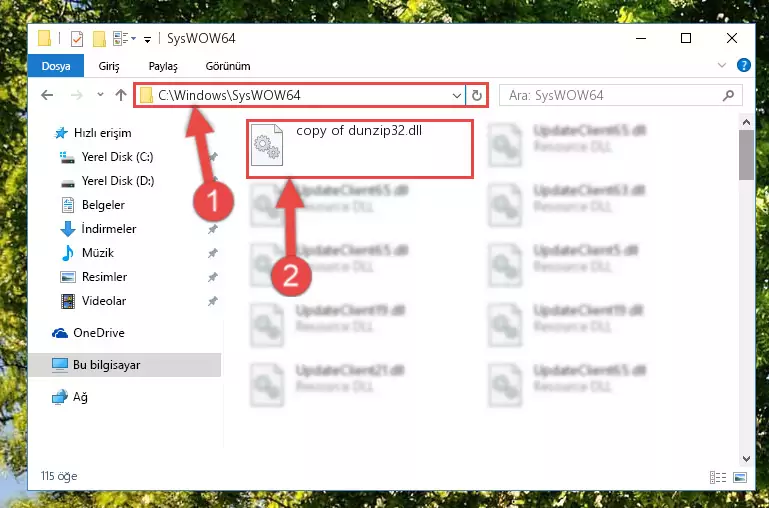Click the pin icon beside Müzik
769x508 pixels.
(212, 253)
